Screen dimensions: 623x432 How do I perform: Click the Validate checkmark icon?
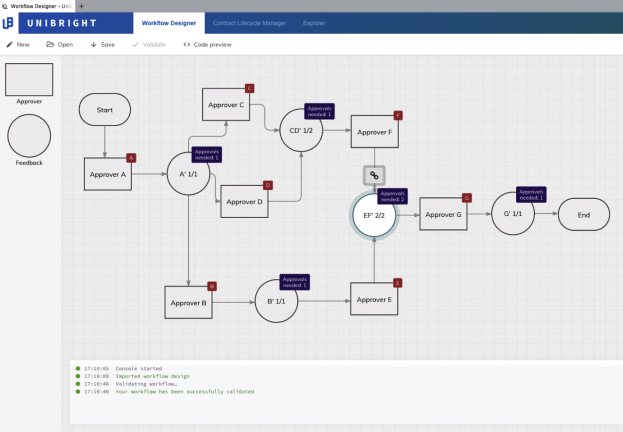135,45
